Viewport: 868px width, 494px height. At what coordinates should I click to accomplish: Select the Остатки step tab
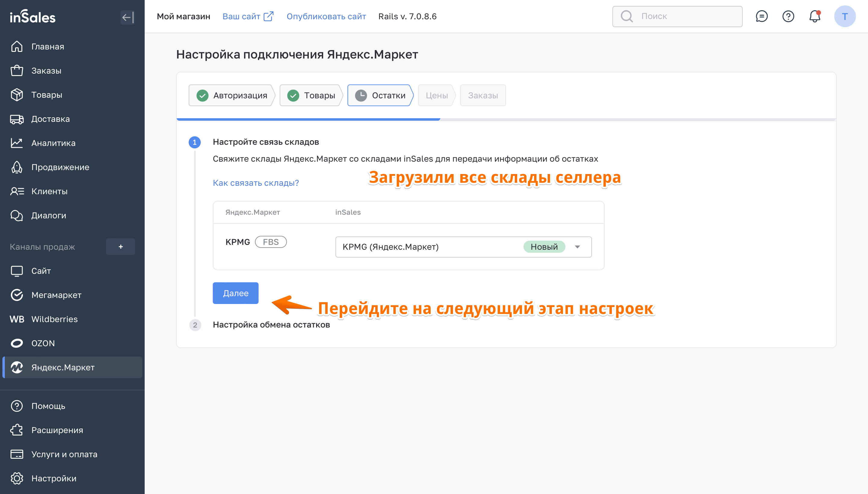380,95
